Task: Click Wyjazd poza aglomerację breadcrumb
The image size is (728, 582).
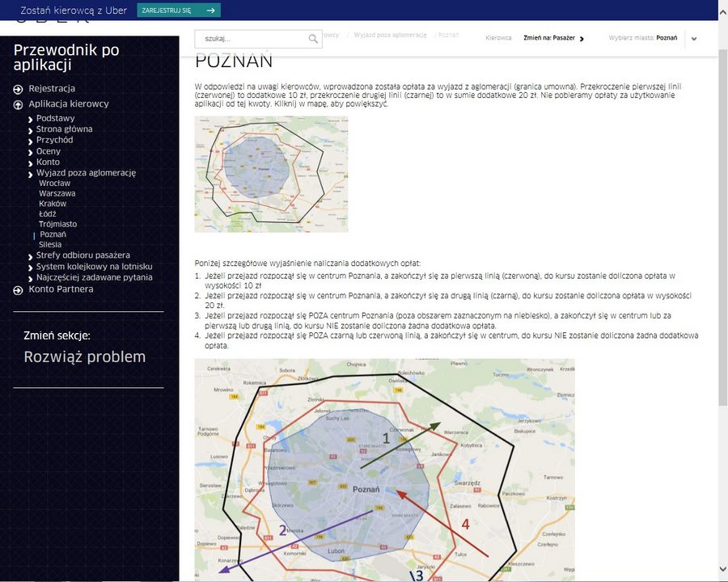Action: click(390, 36)
